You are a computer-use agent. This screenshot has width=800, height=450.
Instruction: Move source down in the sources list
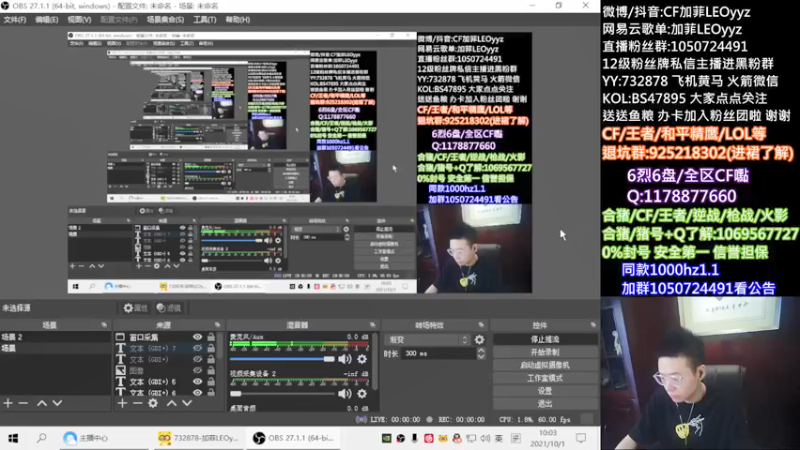(187, 403)
